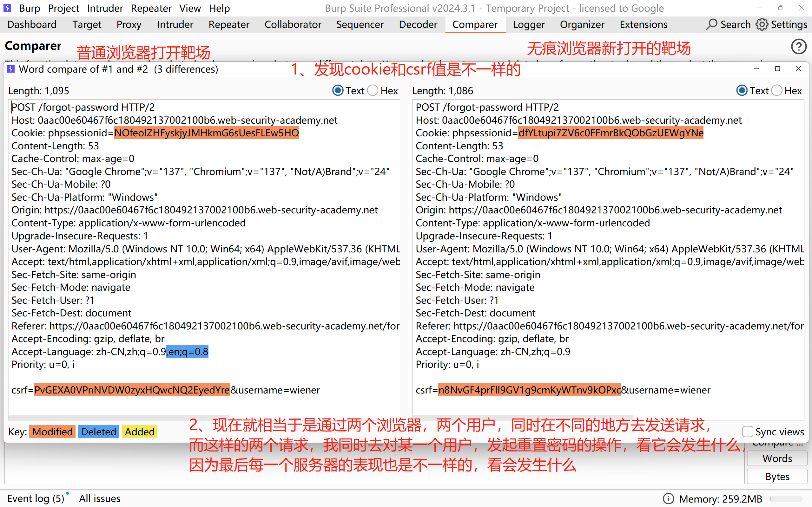Maximize the Word compare dialog
The width and height of the screenshot is (812, 507).
click(777, 69)
